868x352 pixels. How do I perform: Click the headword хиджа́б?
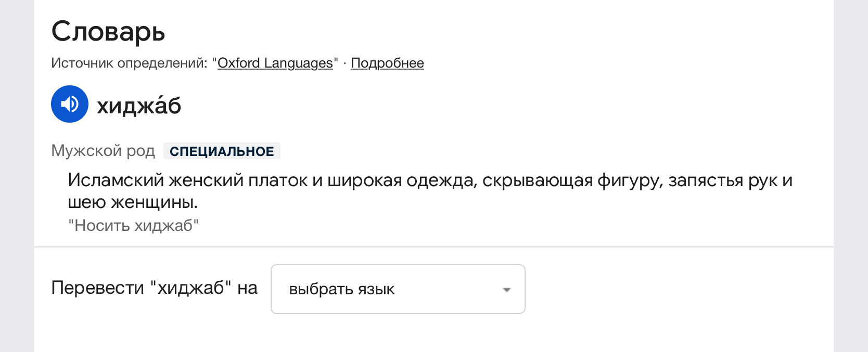(139, 106)
